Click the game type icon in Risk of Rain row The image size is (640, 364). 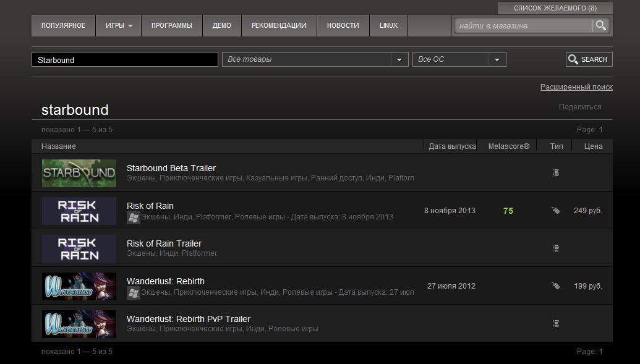(555, 211)
